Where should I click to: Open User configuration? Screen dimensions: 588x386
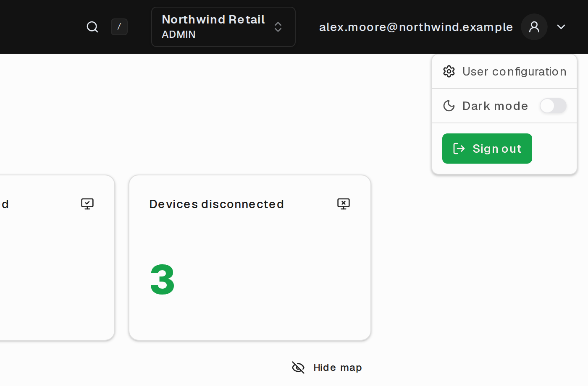pyautogui.click(x=504, y=71)
